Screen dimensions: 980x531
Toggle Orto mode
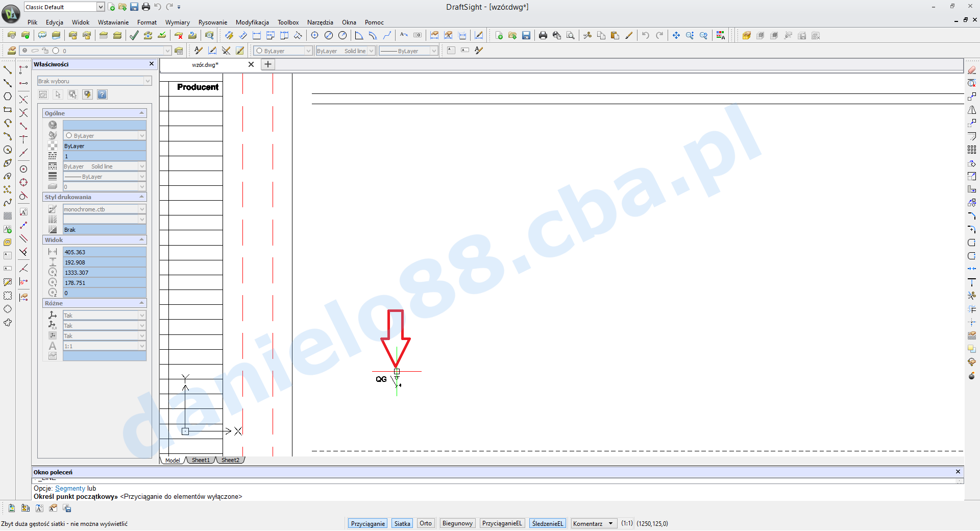point(426,523)
